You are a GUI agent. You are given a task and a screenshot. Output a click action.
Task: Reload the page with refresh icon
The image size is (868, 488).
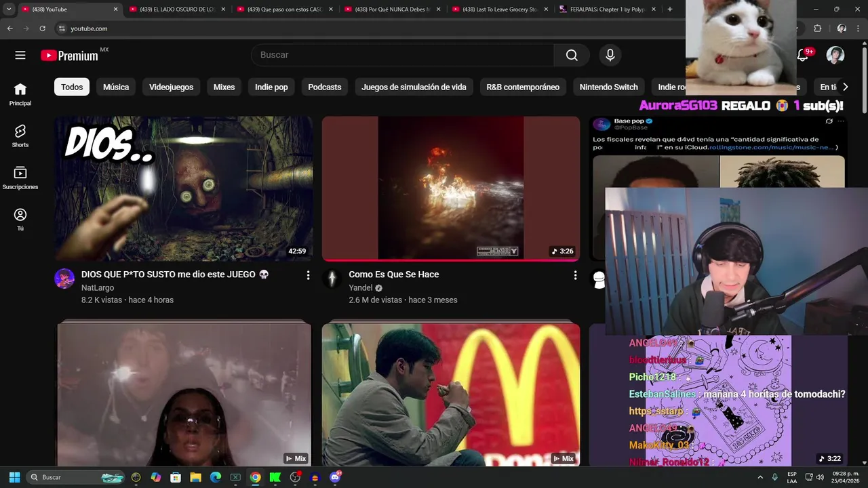42,28
